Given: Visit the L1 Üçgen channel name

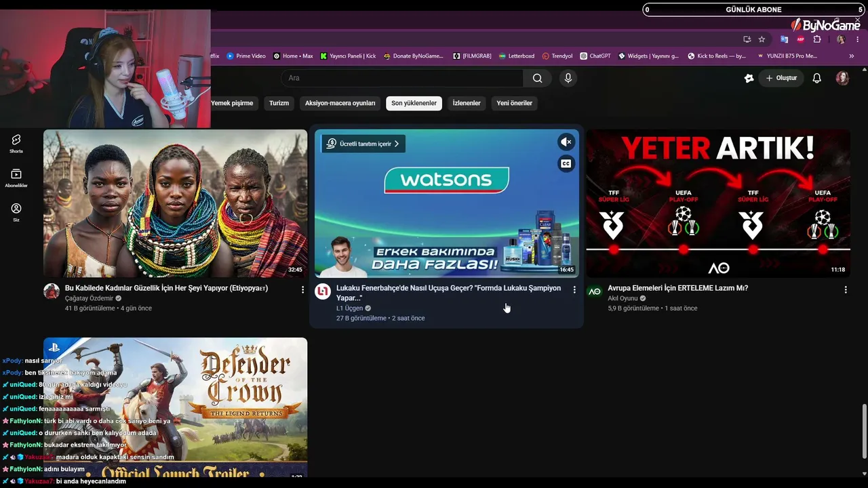Looking at the screenshot, I should point(349,308).
